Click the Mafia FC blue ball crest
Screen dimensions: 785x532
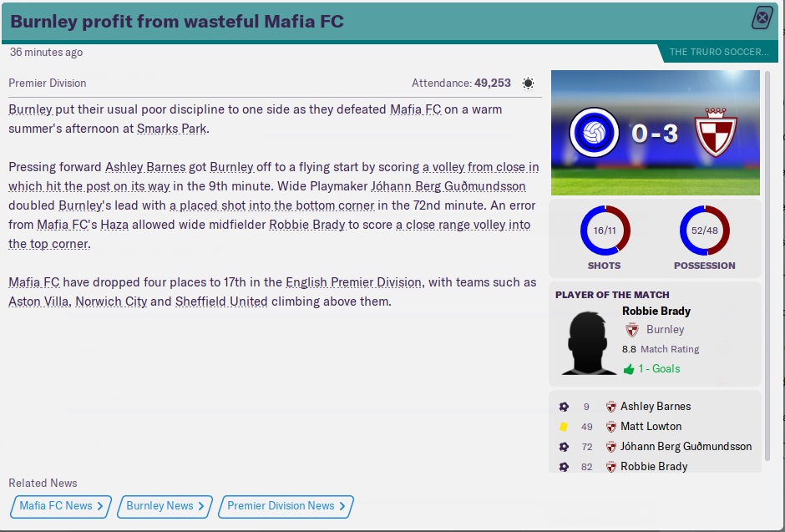[593, 133]
